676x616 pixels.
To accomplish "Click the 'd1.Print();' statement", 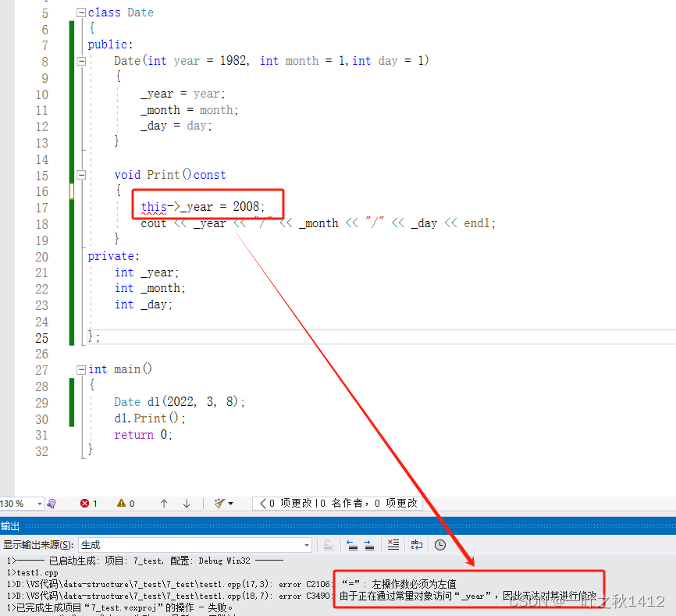I will point(150,418).
